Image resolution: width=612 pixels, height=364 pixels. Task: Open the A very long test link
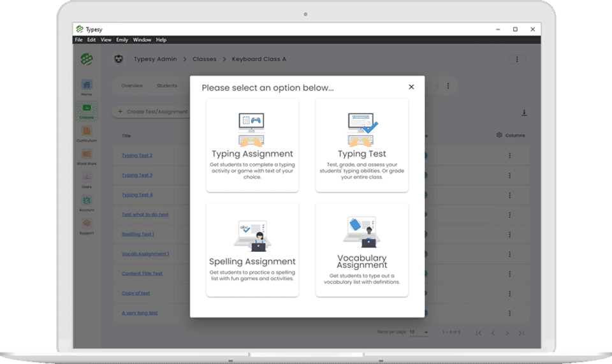[140, 313]
